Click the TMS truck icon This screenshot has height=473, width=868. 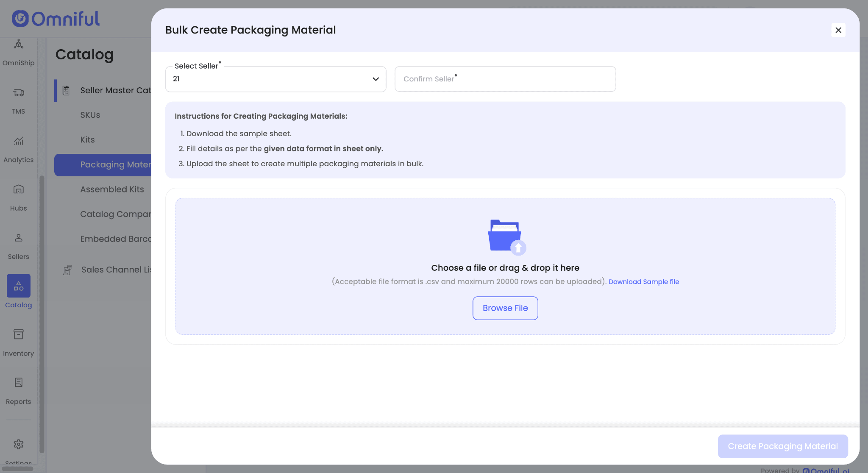coord(18,93)
